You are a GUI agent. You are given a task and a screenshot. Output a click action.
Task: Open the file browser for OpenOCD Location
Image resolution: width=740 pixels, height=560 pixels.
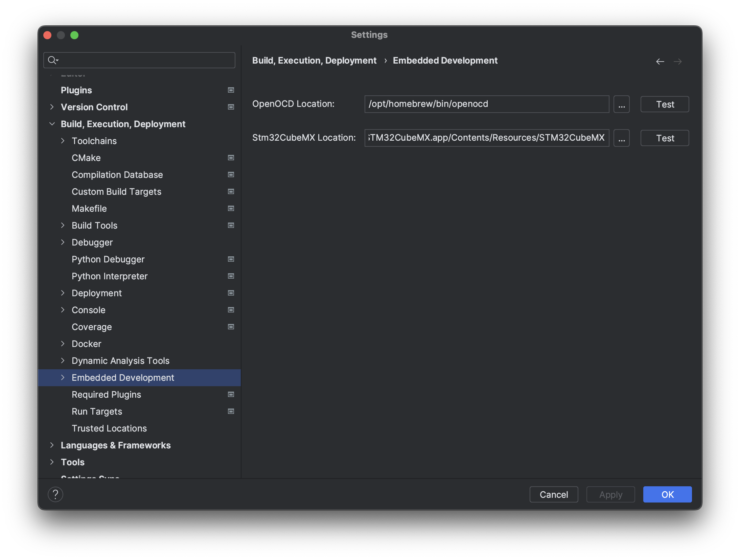click(x=621, y=104)
